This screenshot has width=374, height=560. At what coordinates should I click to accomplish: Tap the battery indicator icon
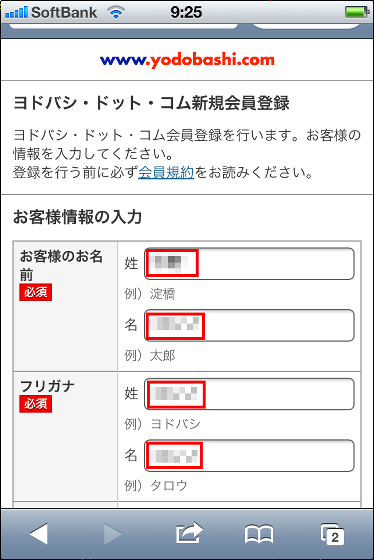coord(357,12)
